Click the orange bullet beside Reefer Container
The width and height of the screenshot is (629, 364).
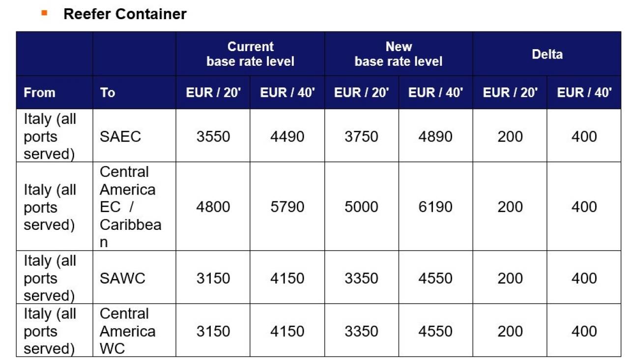tap(44, 13)
